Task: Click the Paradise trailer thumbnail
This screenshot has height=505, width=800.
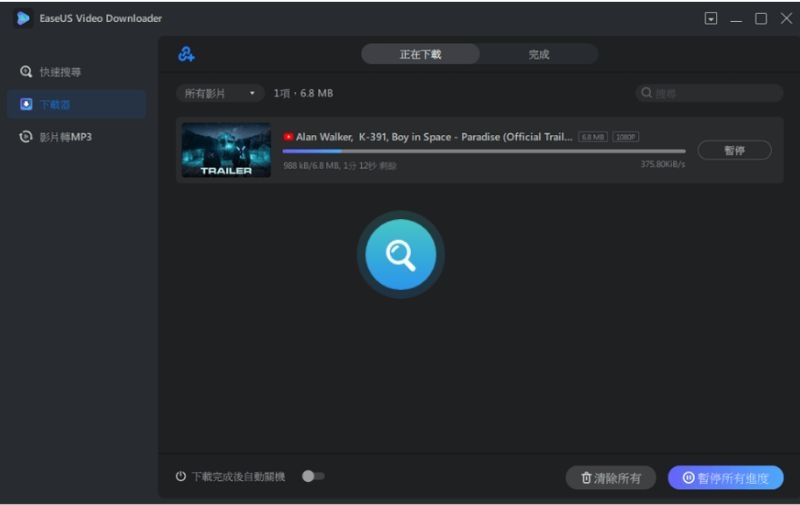Action: [226, 150]
